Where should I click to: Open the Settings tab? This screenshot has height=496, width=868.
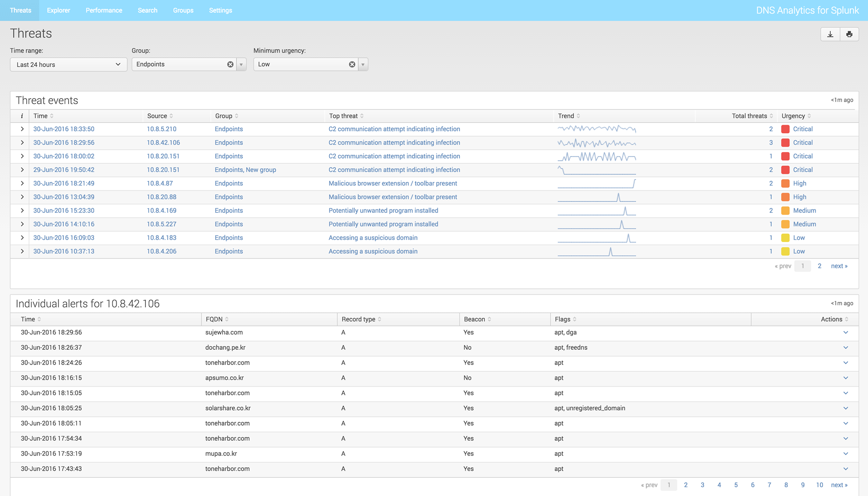[220, 10]
